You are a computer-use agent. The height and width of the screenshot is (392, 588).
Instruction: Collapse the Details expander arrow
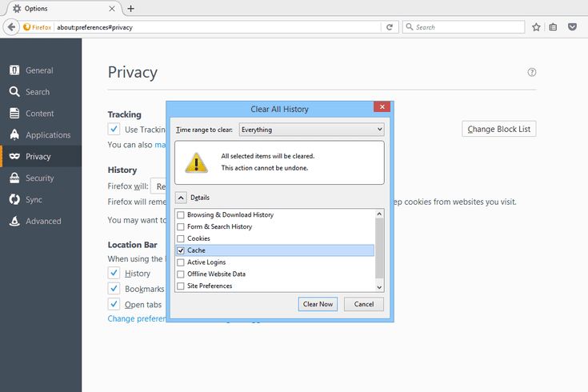click(181, 198)
